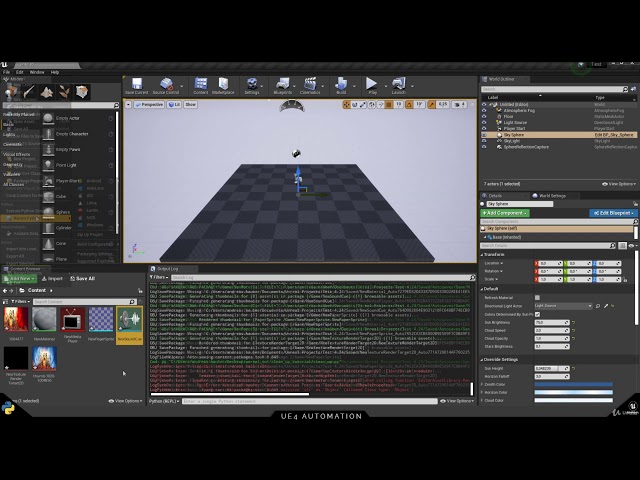Open the Content toolbar button
The image size is (640, 480).
point(200,84)
